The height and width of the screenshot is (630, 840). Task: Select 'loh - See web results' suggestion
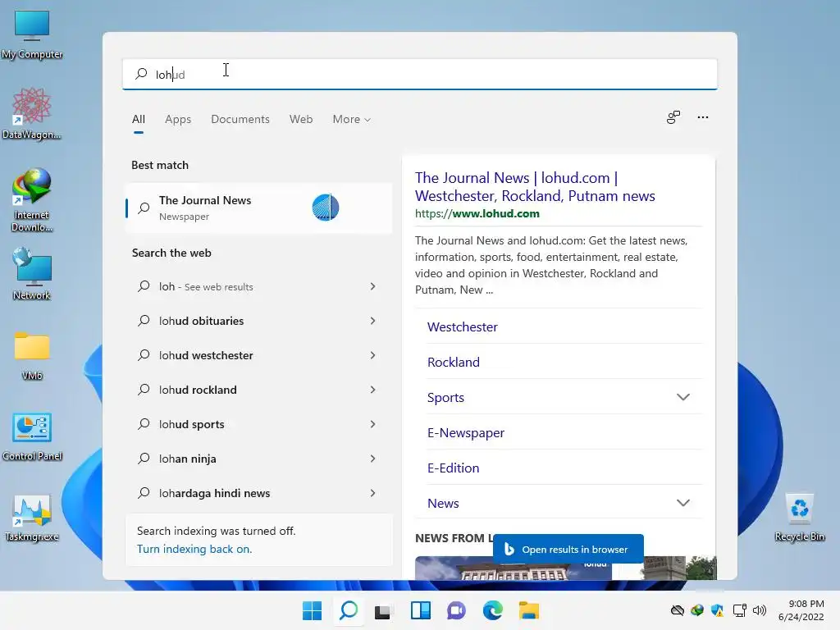tap(258, 286)
